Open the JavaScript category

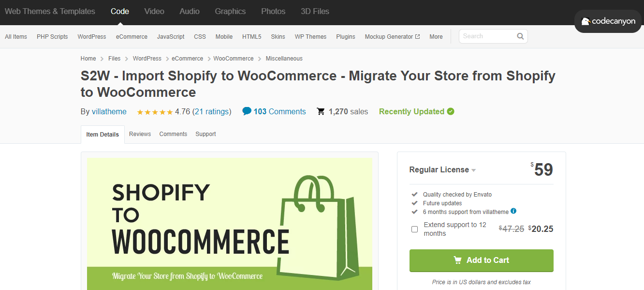tap(171, 37)
